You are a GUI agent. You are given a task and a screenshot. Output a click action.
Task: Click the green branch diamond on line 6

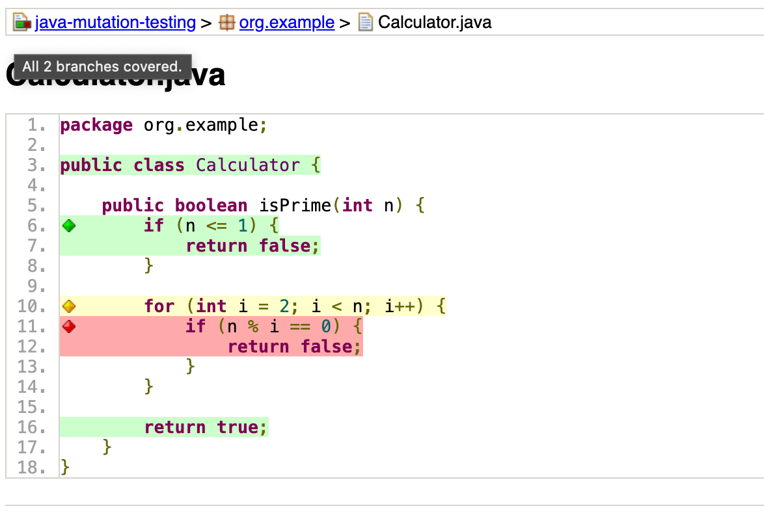point(68,225)
